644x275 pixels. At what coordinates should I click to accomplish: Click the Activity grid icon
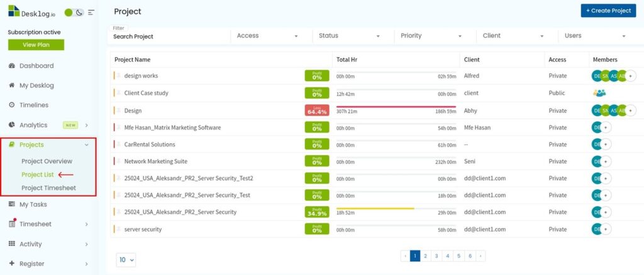12,244
